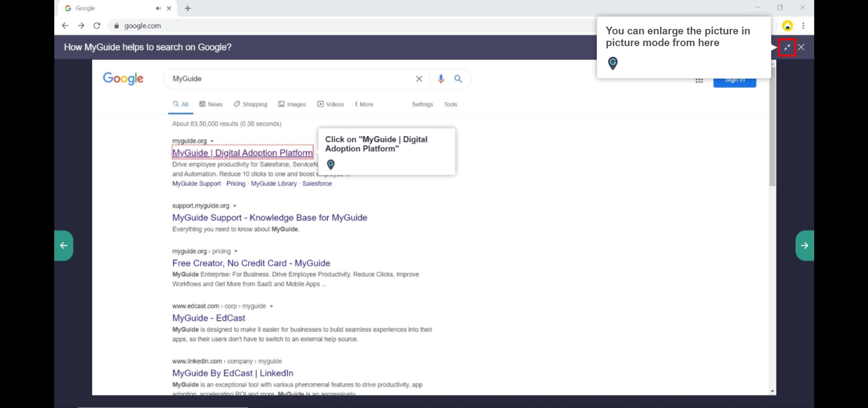
Task: Select the All results tab
Action: tap(181, 104)
